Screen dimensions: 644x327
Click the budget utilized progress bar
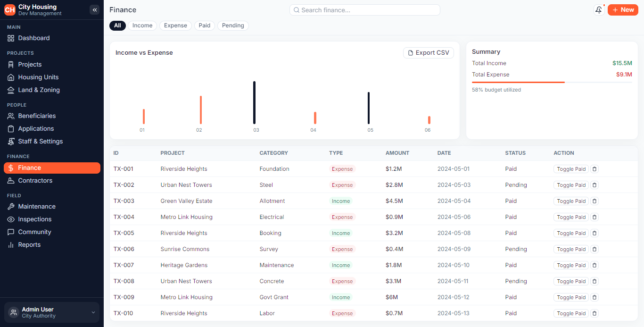tap(552, 82)
